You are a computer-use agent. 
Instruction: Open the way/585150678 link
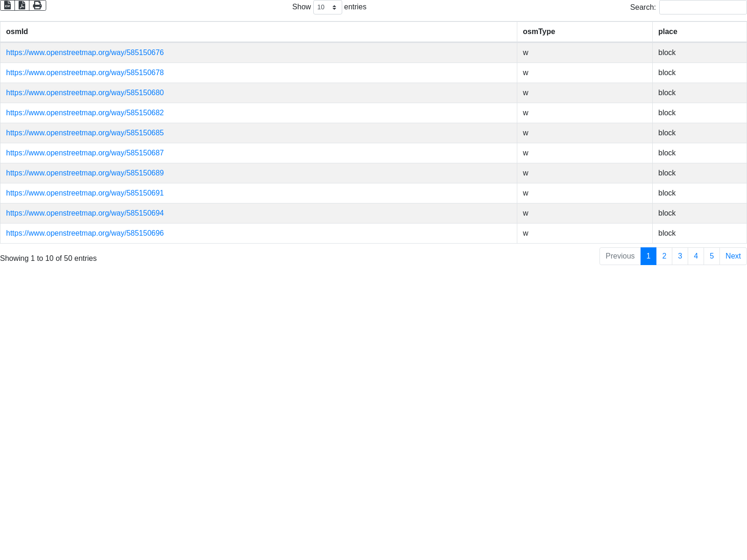pyautogui.click(x=85, y=73)
